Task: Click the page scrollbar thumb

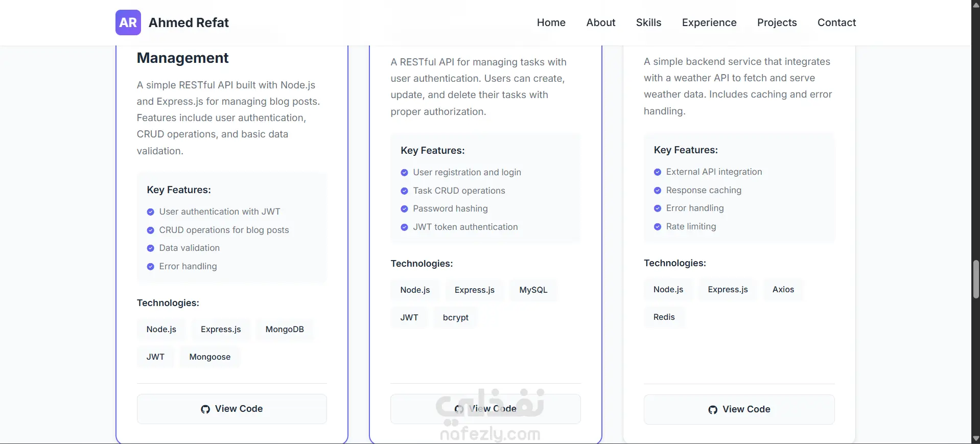Action: point(975,279)
